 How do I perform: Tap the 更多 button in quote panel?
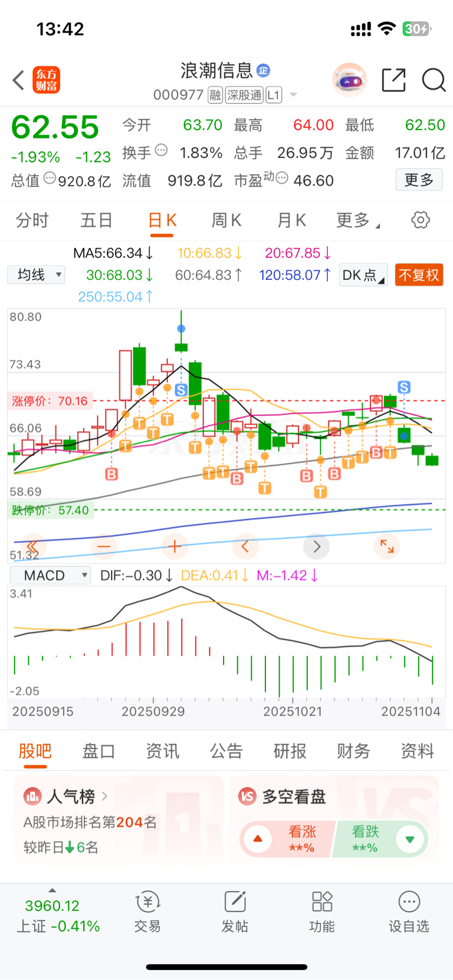[419, 180]
